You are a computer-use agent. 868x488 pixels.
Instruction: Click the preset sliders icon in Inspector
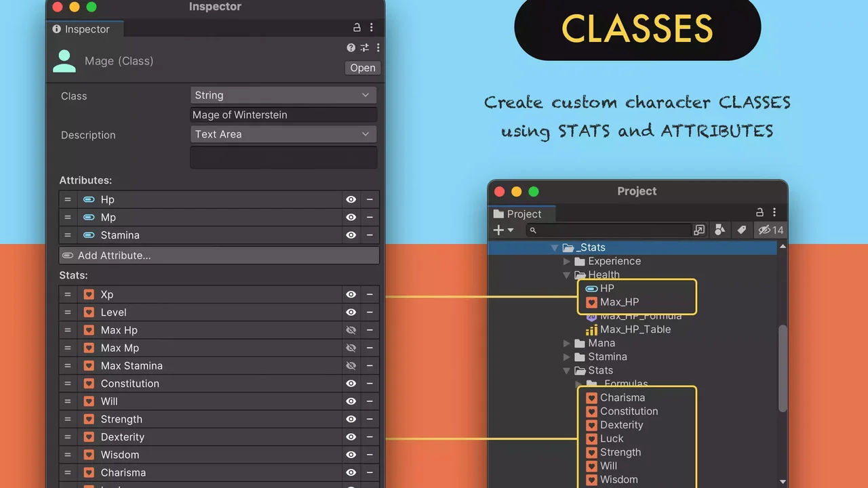tap(365, 47)
